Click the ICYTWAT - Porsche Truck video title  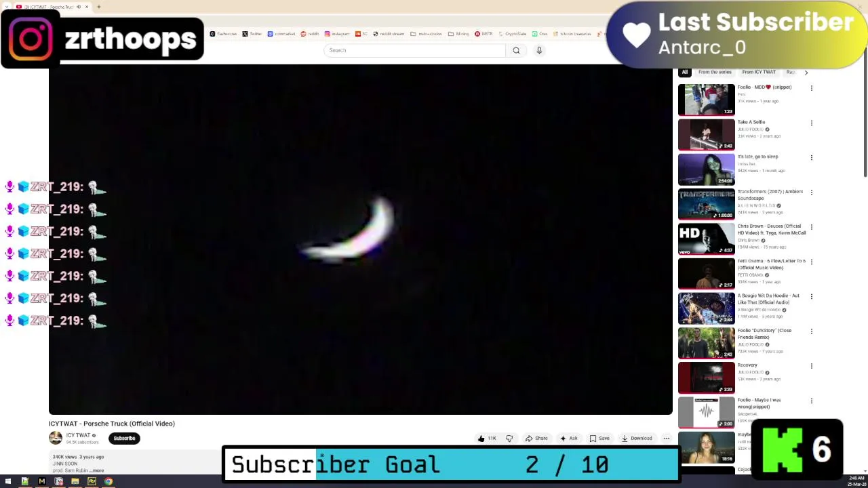(x=112, y=424)
